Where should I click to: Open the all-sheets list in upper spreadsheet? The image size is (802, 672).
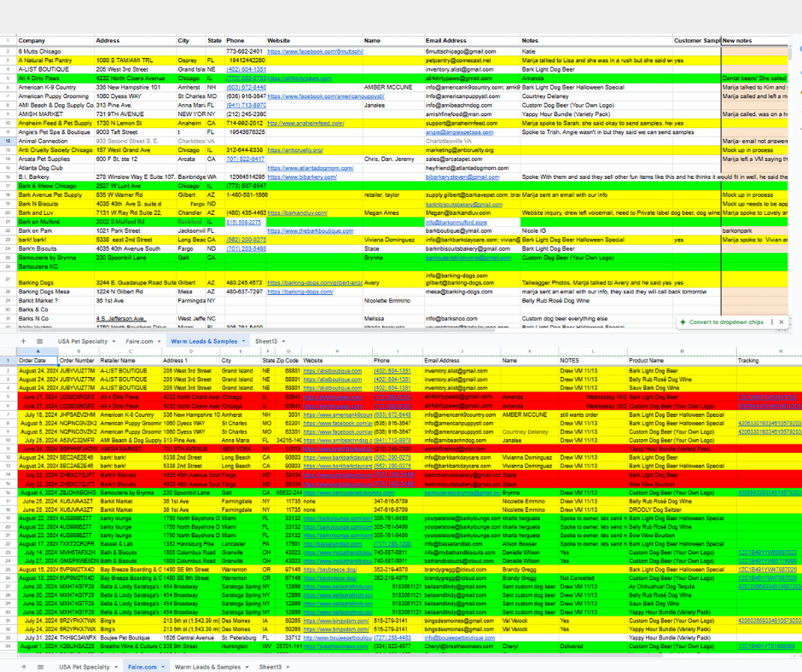(39, 341)
